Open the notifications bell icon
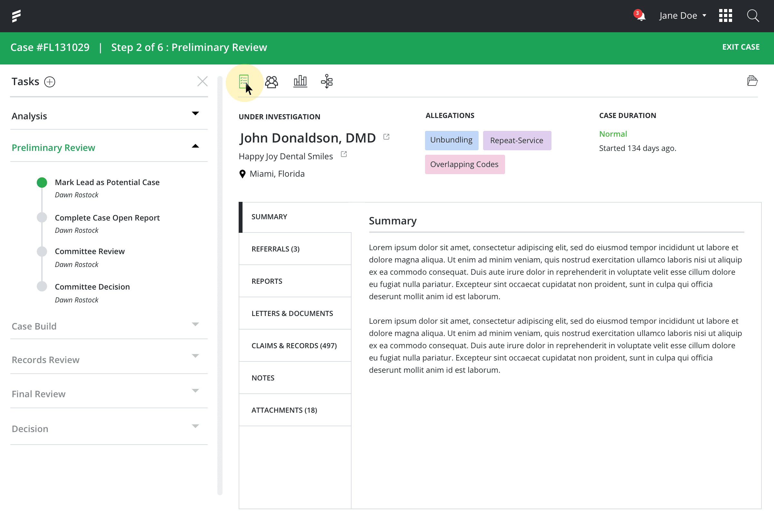Image resolution: width=774 pixels, height=532 pixels. coord(640,16)
